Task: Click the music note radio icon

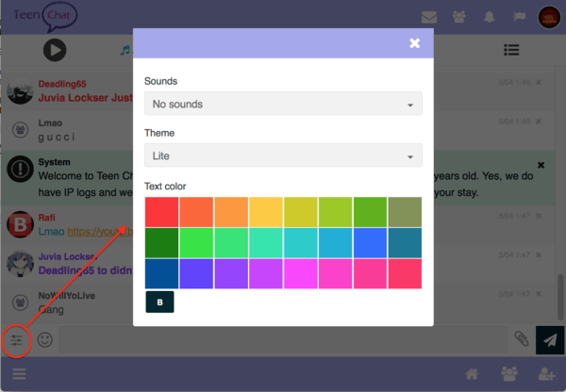Action: click(x=125, y=50)
